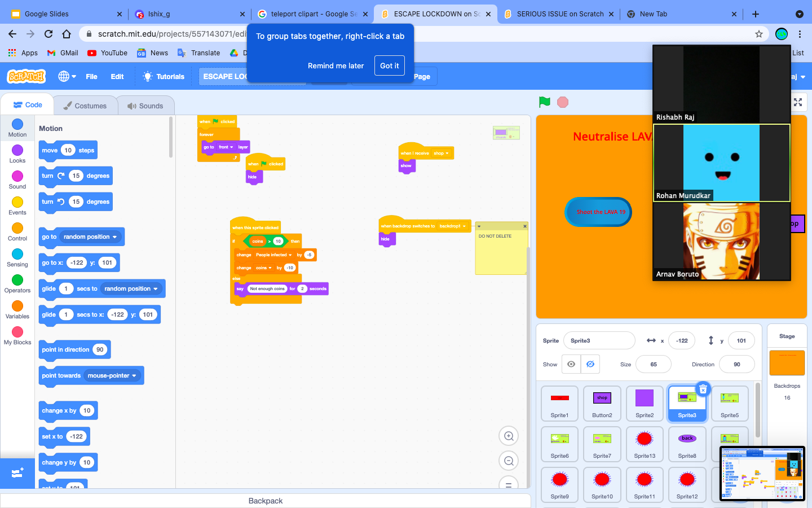812x508 pixels.
Task: Select the My Blocks category circle
Action: (17, 332)
